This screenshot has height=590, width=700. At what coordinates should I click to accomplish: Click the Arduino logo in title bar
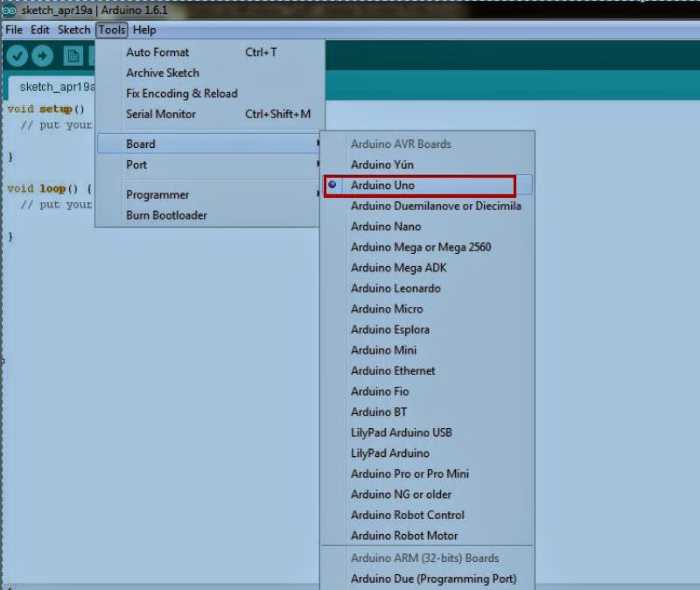(10, 10)
